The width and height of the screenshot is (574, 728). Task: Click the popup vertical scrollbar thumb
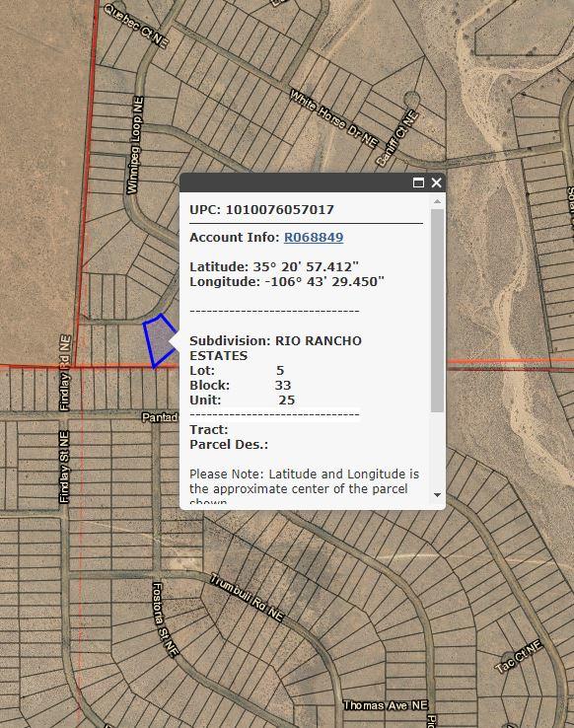(437, 310)
